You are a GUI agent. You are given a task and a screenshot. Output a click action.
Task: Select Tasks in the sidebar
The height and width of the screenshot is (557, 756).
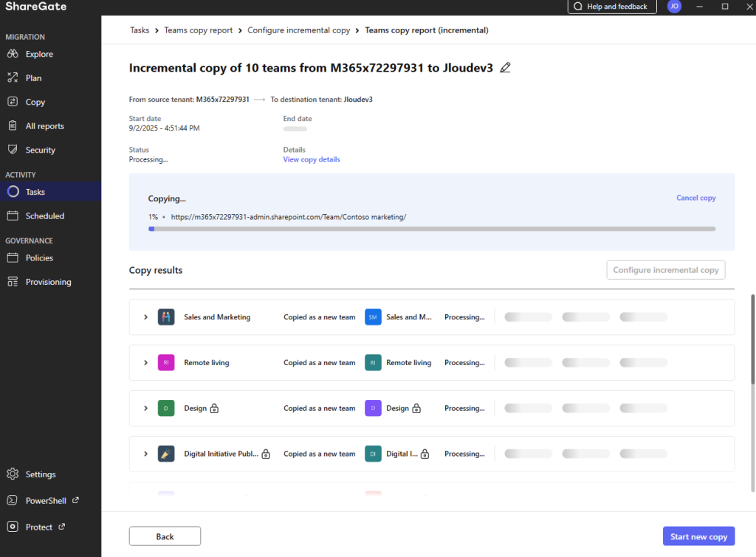click(51, 192)
